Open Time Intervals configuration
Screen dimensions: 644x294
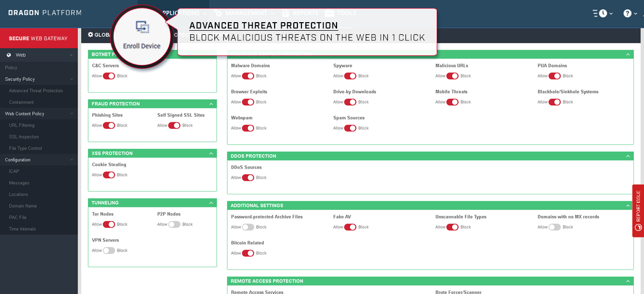pyautogui.click(x=23, y=229)
